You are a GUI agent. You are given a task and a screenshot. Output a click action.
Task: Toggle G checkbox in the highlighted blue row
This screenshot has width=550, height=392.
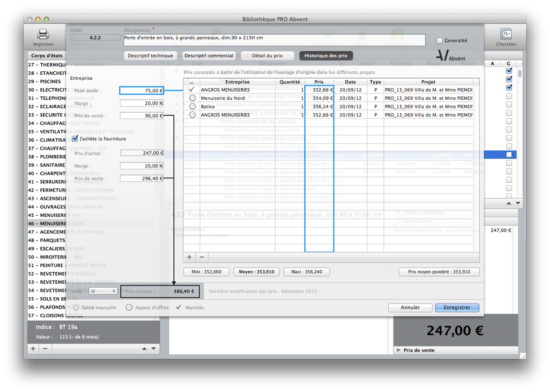(x=509, y=154)
